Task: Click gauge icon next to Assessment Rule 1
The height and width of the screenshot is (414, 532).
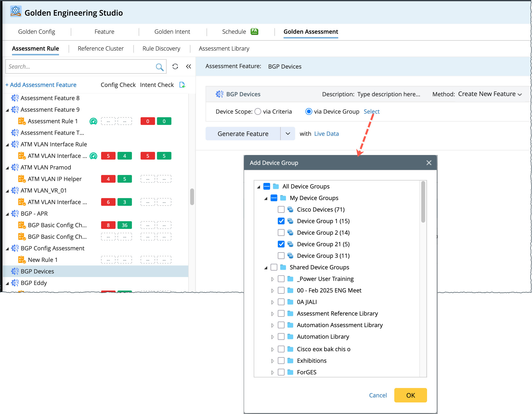Action: tap(93, 121)
